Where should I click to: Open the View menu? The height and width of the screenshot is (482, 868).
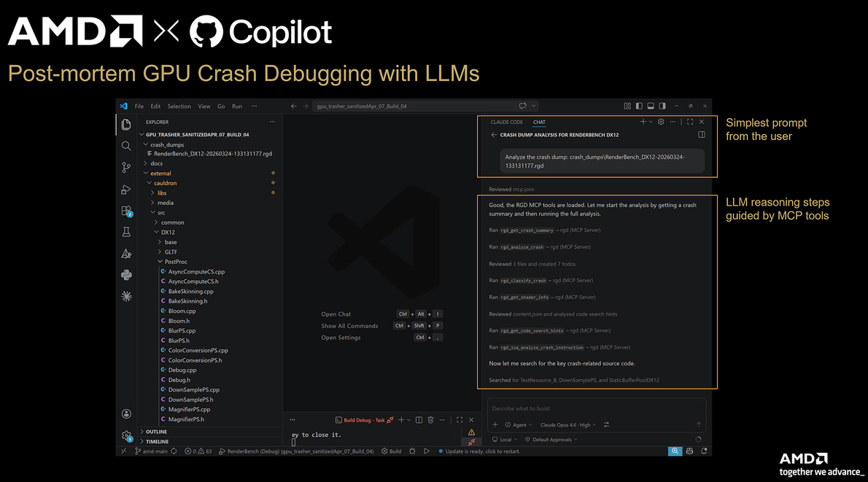(204, 106)
